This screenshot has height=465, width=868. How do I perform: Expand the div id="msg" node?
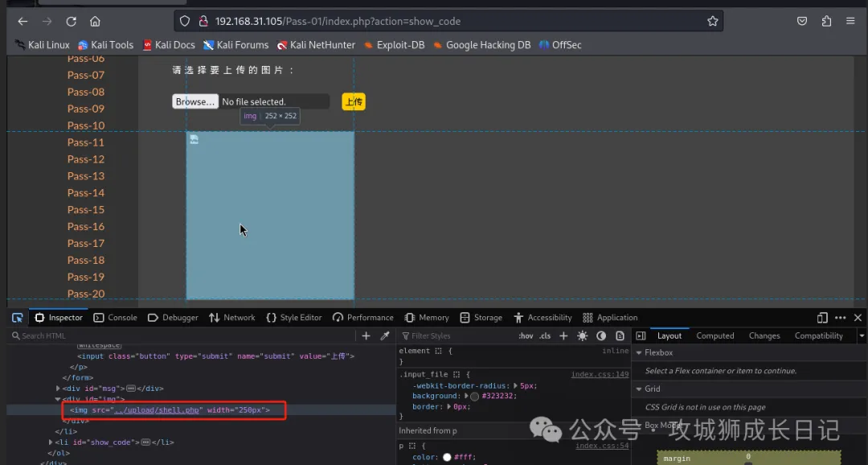(58, 389)
